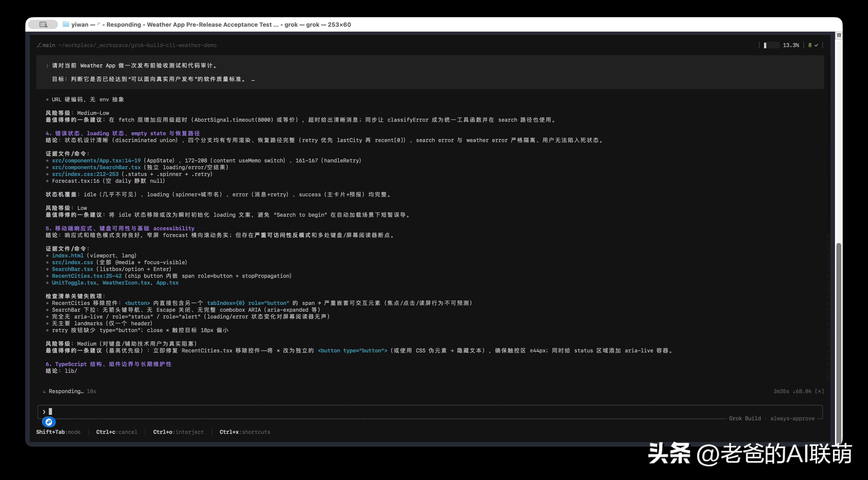The image size is (868, 480).
Task: Open link RecentCities.tsx:25-42
Action: (87, 276)
